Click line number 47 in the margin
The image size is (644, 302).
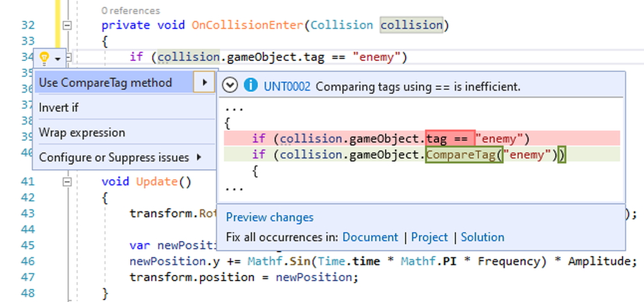coord(28,277)
